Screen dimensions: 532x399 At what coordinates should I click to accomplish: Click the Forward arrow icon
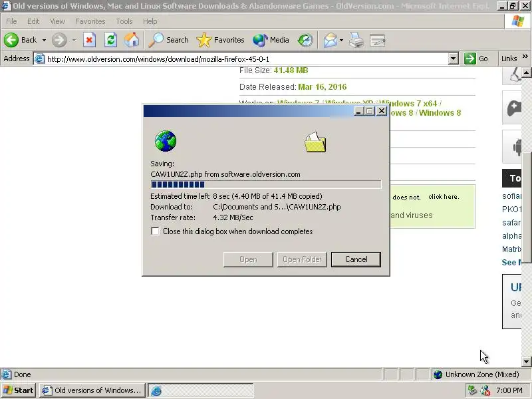point(59,40)
